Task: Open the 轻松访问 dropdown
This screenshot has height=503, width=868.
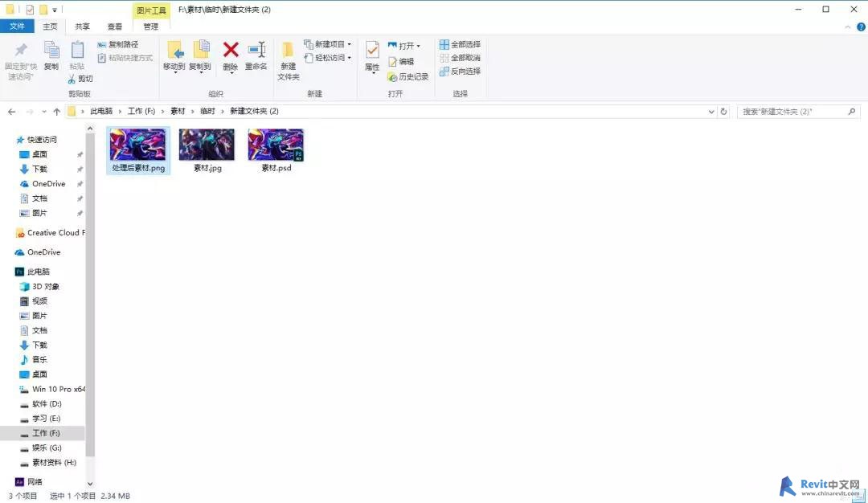Action: pyautogui.click(x=328, y=58)
